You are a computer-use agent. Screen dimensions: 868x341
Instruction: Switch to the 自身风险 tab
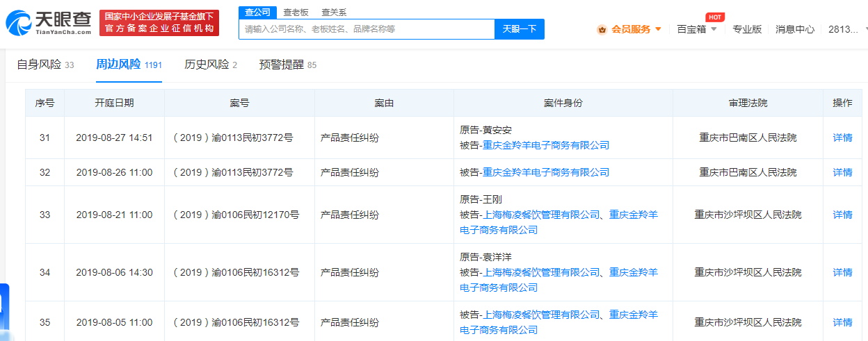click(x=45, y=65)
